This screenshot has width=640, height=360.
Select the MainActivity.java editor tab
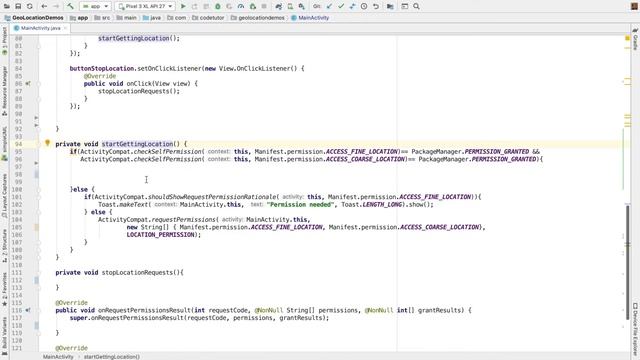[40, 28]
